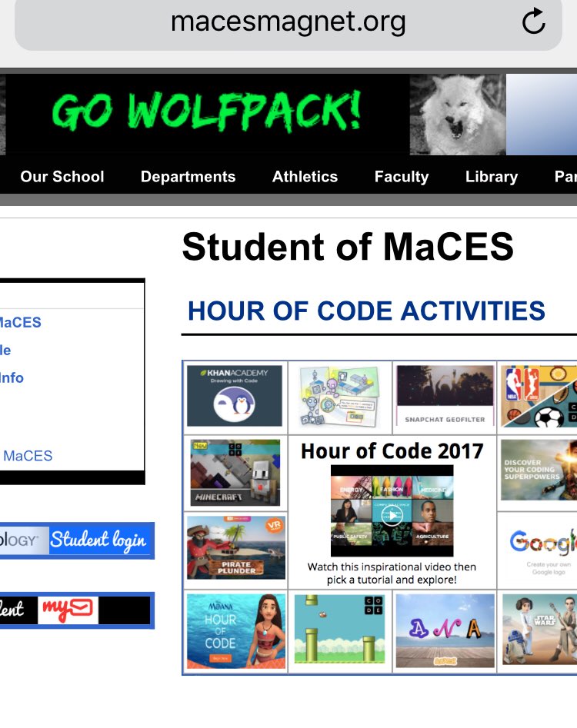The image size is (577, 728).
Task: Open the Star Wars coding tile
Action: 540,629
